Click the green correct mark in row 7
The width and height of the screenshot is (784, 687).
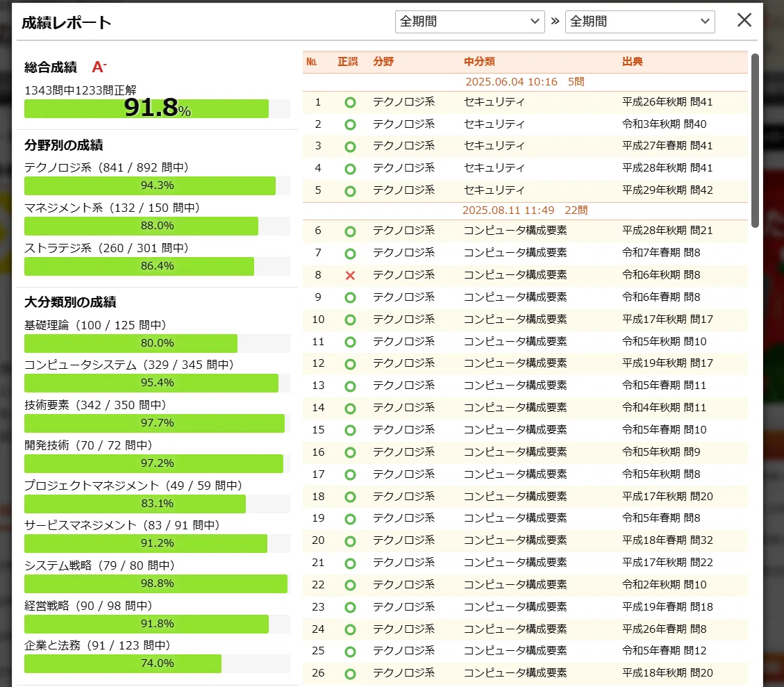350,254
